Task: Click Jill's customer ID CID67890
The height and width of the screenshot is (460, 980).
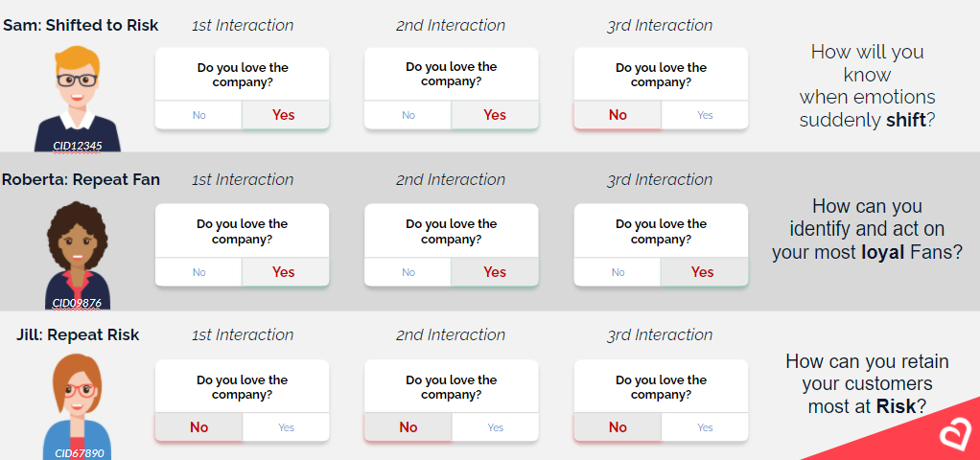Action: coord(79,453)
